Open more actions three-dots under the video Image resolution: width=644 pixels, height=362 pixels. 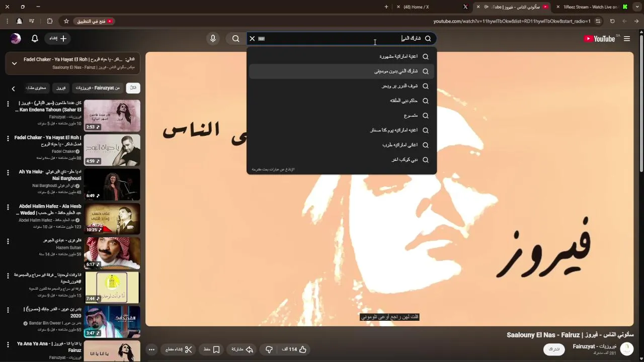151,349
